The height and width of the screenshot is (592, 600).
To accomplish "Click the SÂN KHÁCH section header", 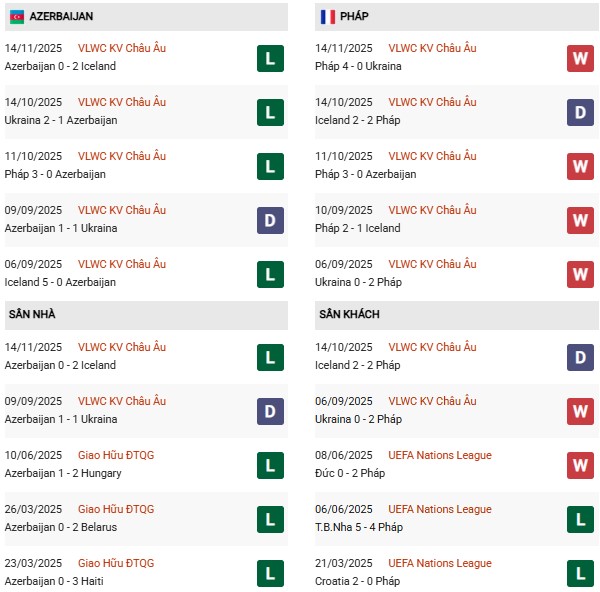I will point(349,314).
